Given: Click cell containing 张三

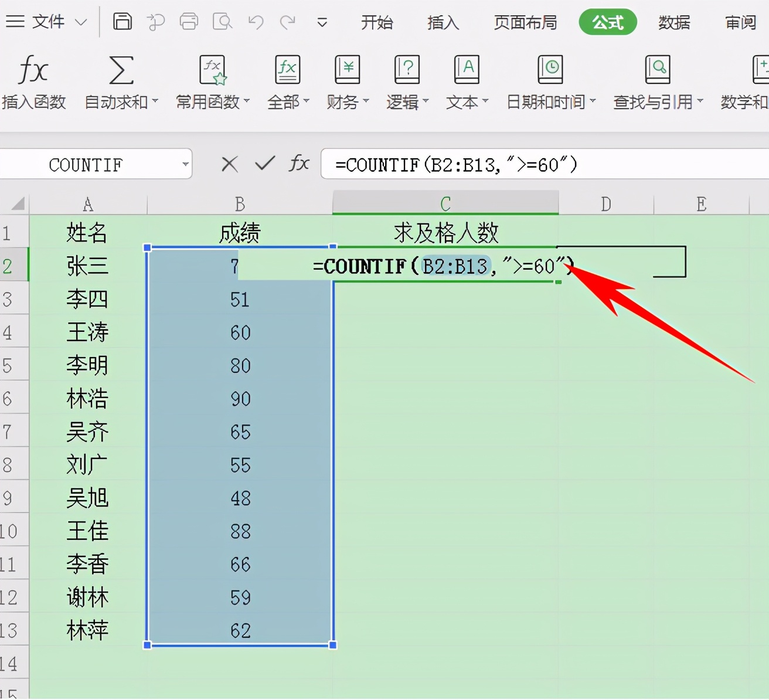Looking at the screenshot, I should pyautogui.click(x=87, y=266).
